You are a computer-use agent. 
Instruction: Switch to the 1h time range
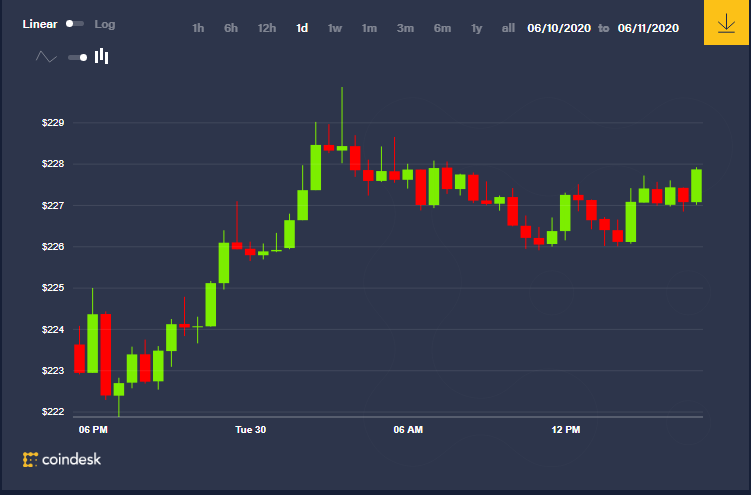[x=198, y=28]
